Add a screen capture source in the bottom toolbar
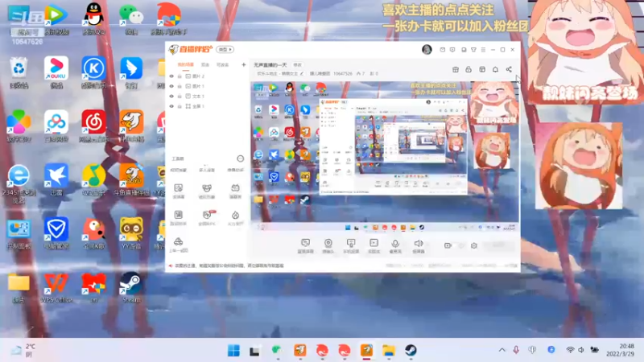644x362 pixels. click(305, 246)
